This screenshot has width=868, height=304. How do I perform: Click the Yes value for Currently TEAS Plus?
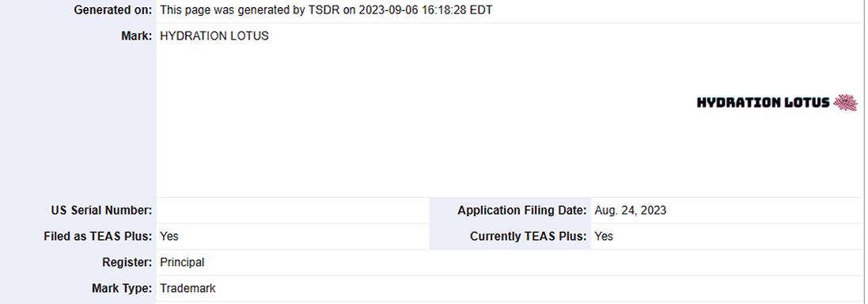pos(604,237)
